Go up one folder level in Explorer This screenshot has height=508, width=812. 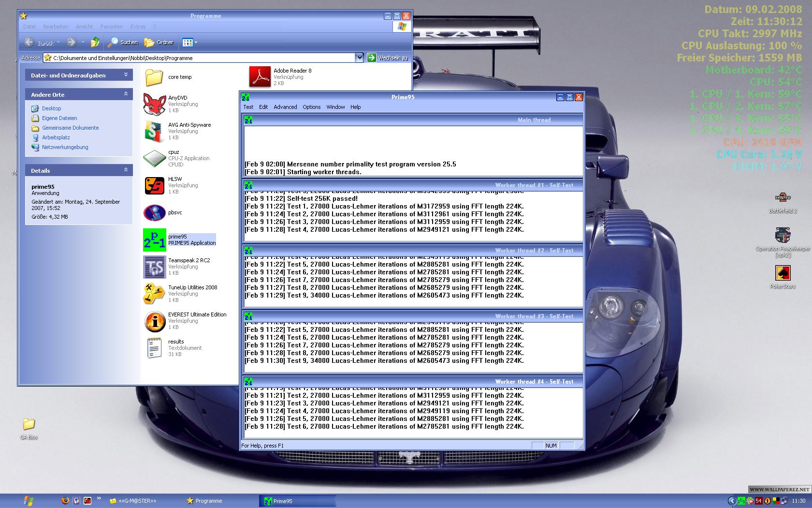click(95, 43)
